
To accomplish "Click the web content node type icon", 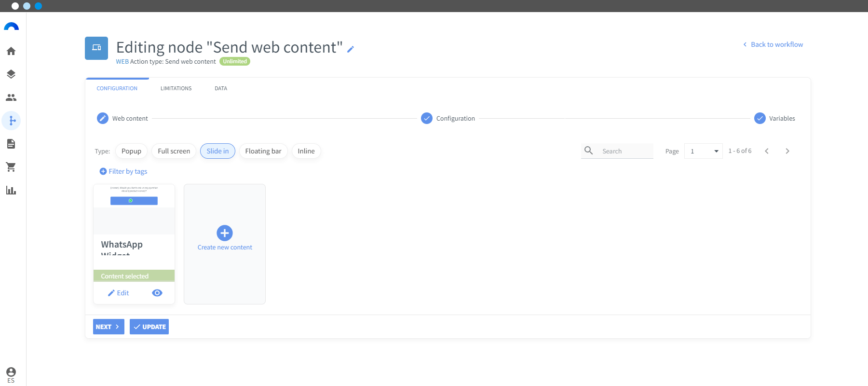I will pos(96,48).
